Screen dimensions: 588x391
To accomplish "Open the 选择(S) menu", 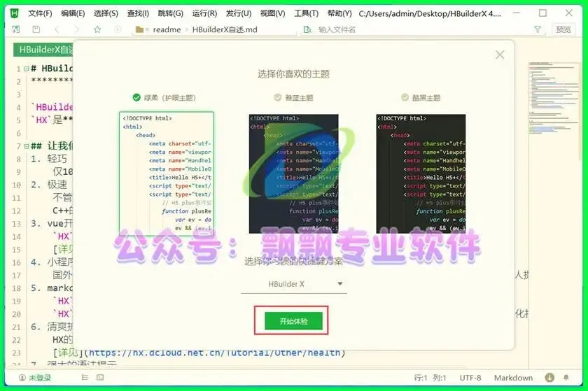I will tap(106, 13).
